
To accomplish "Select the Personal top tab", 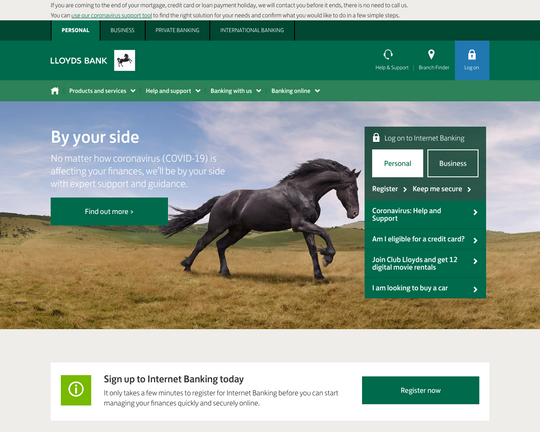I will 75,30.
